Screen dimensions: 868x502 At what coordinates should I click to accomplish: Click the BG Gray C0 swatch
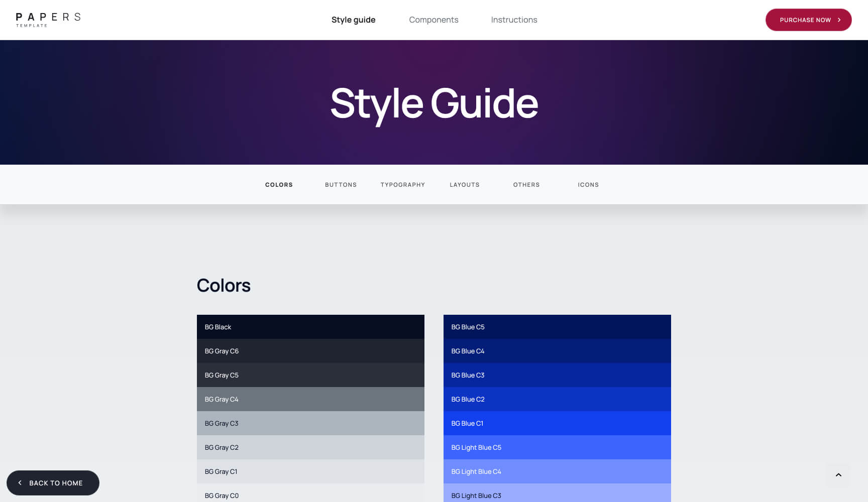(x=310, y=493)
